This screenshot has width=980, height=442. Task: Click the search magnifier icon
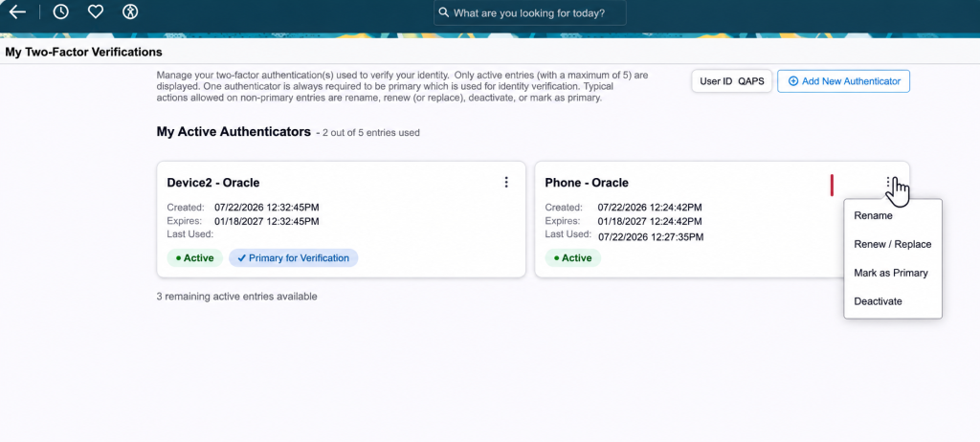click(444, 12)
